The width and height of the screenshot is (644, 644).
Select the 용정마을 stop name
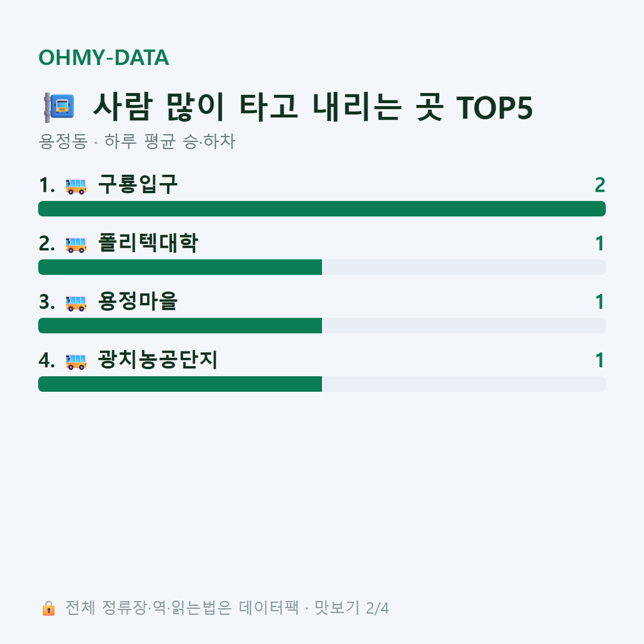tap(138, 301)
